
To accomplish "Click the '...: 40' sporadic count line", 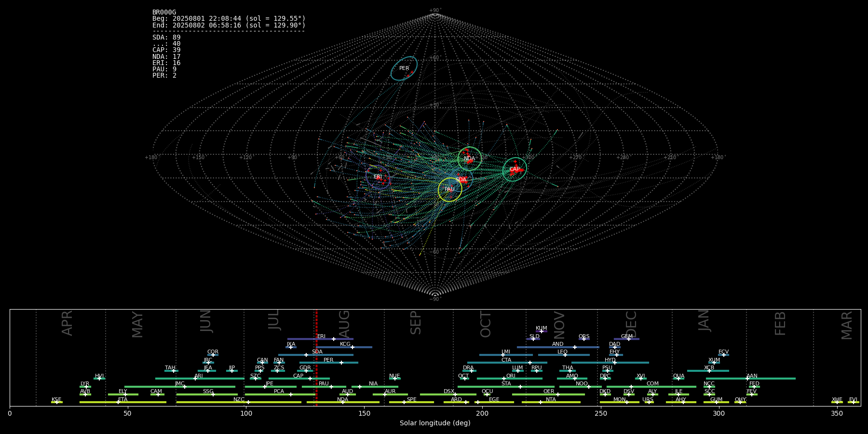I will 166,44.
